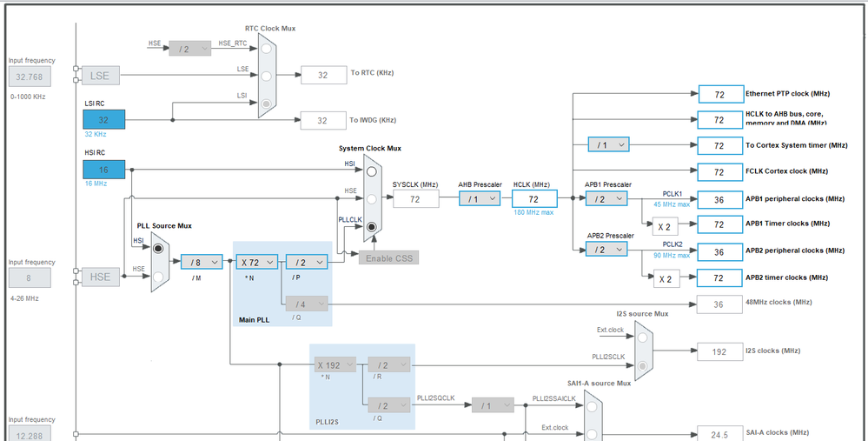The height and width of the screenshot is (441, 868).
Task: Select HSE radio in PLL Source Mux
Action: coord(158,276)
